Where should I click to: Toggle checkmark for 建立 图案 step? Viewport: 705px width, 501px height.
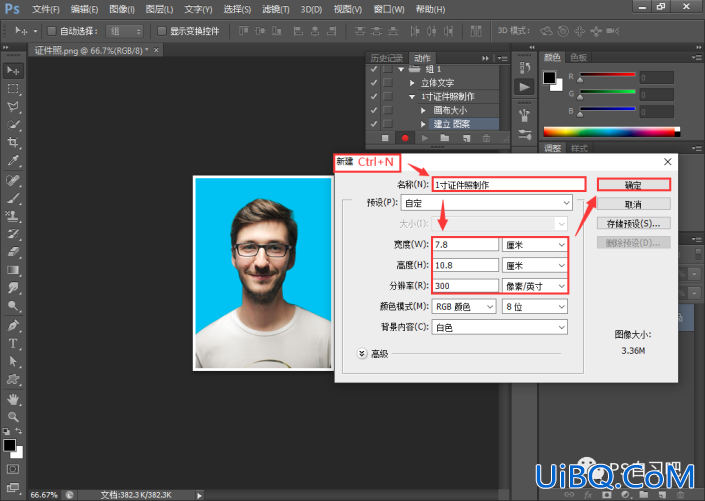[x=374, y=123]
